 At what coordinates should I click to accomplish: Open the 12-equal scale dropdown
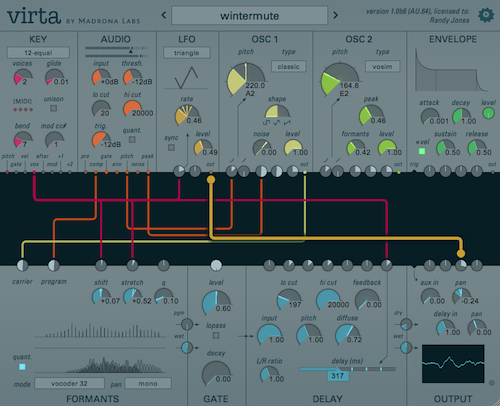(x=38, y=53)
